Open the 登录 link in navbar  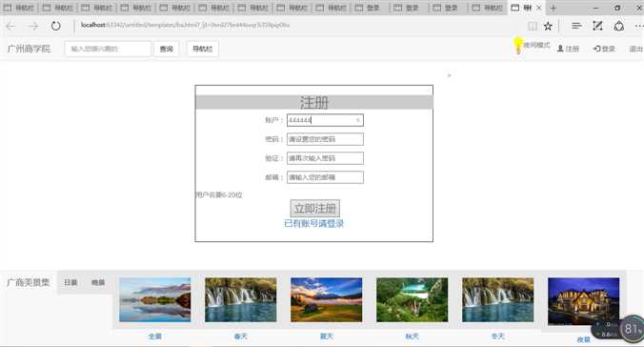click(x=604, y=49)
